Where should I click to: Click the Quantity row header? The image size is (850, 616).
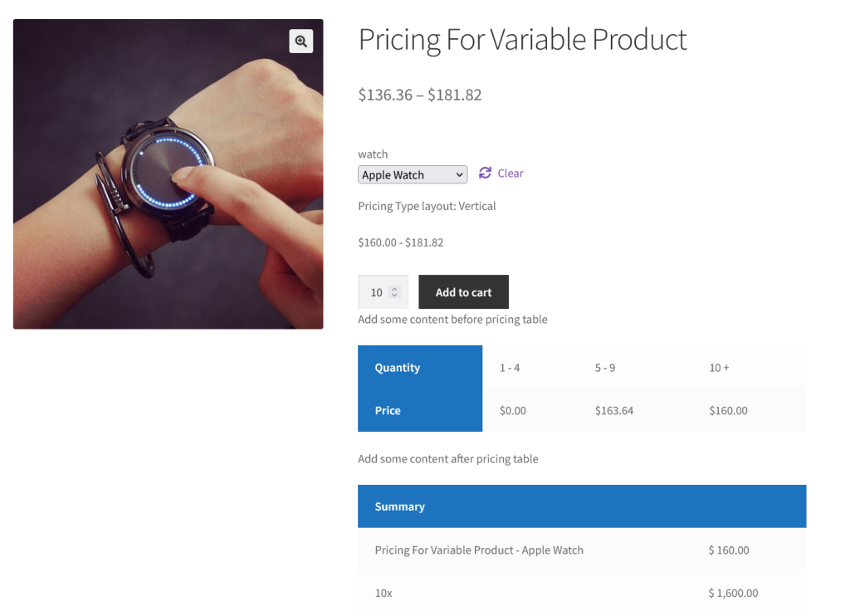pos(398,368)
